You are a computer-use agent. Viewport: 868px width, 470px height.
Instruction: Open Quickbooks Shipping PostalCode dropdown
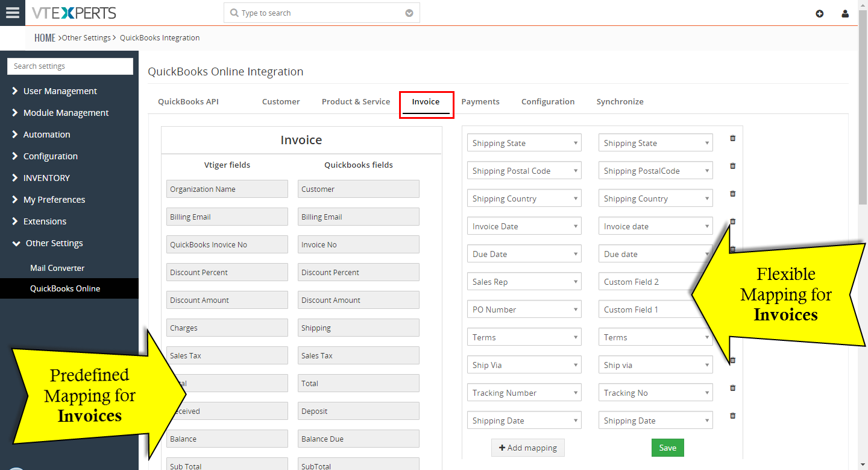click(x=656, y=171)
